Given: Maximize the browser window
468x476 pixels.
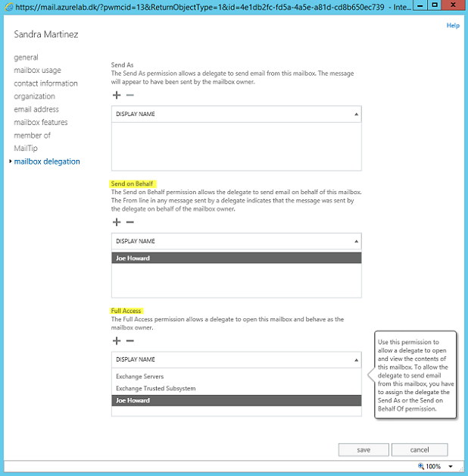Looking at the screenshot, I should tap(435, 5).
